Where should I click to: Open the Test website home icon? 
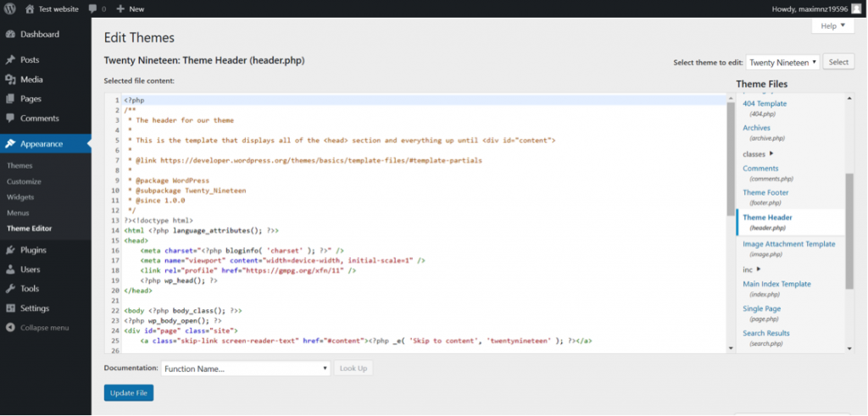30,8
